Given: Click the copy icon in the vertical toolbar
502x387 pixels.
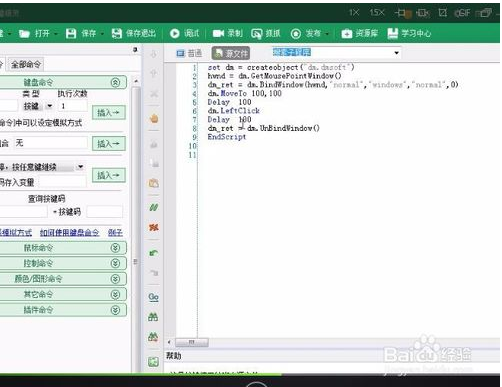Looking at the screenshot, I should point(154,163).
